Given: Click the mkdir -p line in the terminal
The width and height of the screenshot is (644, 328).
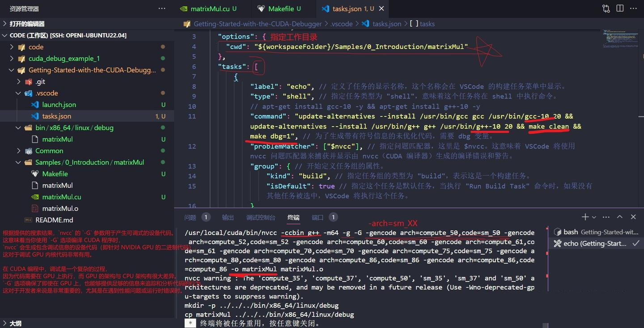Looking at the screenshot, I should click(x=262, y=305).
